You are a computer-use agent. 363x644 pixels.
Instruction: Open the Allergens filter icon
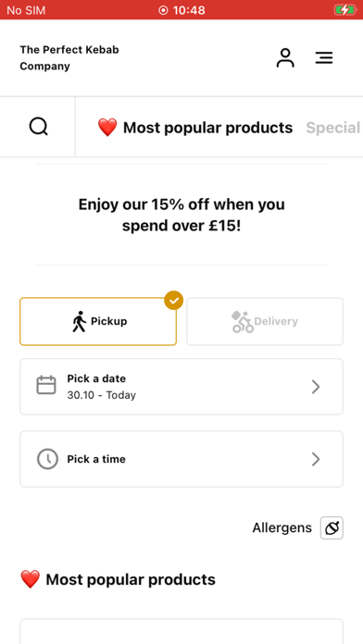click(x=332, y=527)
